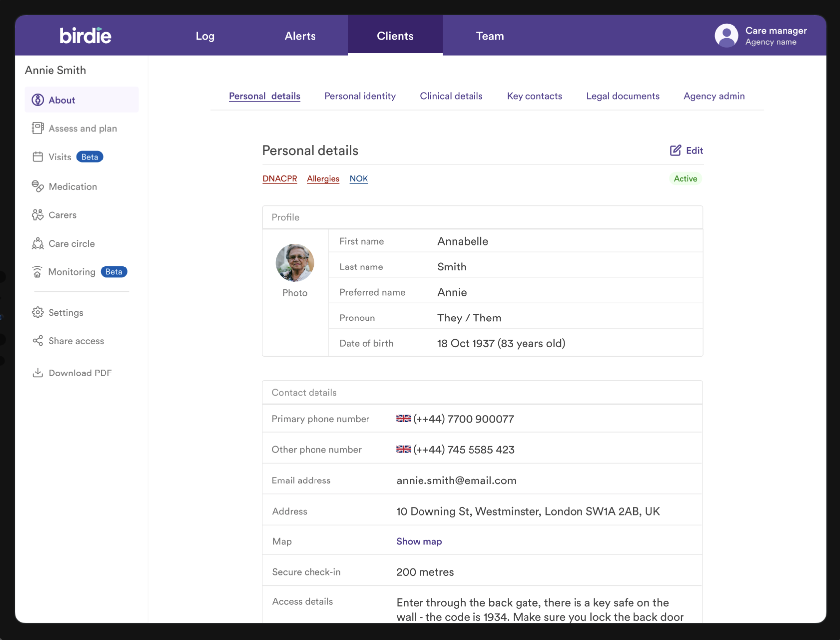Click the Photo label under the picture
840x640 pixels.
click(295, 293)
